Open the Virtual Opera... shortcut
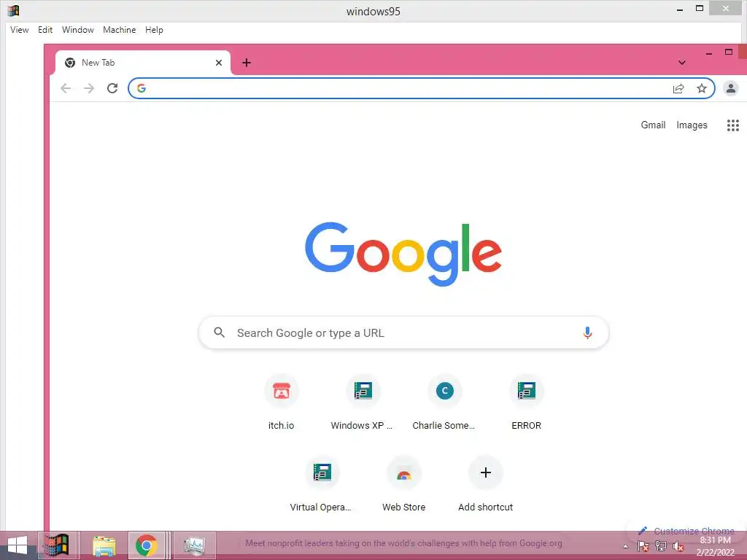This screenshot has height=560, width=747. click(322, 484)
